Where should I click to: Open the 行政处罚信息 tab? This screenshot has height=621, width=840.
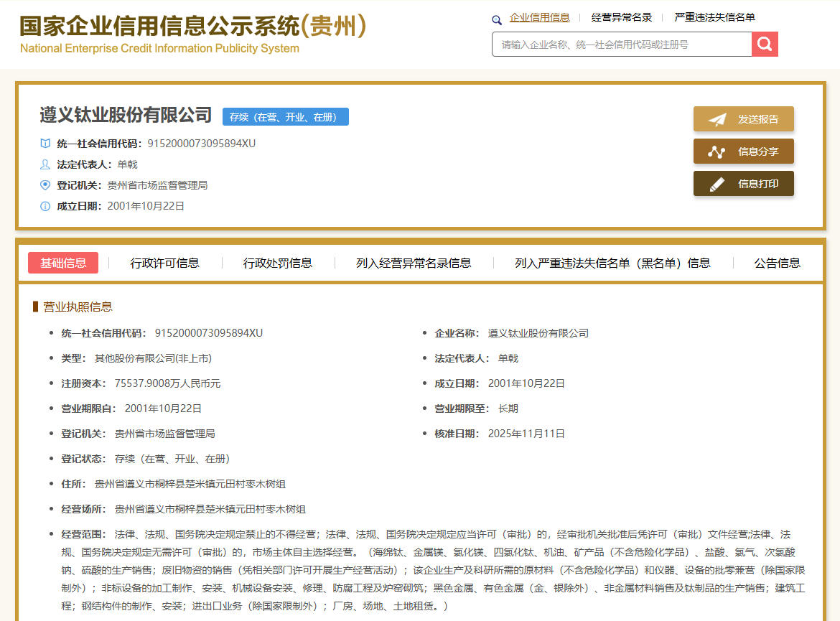point(278,263)
